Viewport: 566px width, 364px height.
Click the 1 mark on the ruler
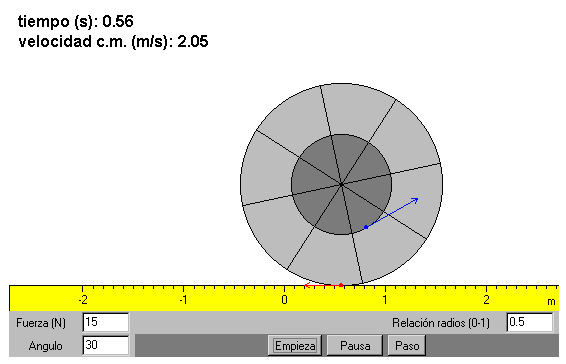tap(385, 300)
